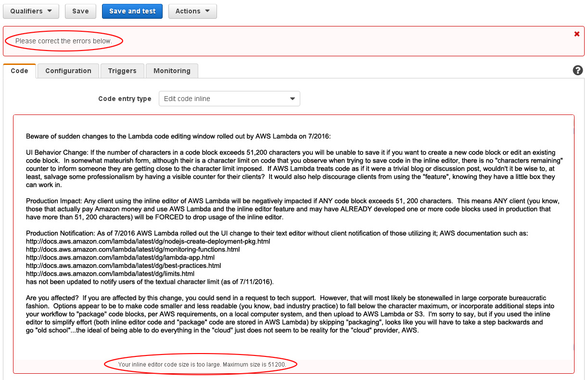Open the help question mark icon
The image size is (588, 380).
point(578,70)
